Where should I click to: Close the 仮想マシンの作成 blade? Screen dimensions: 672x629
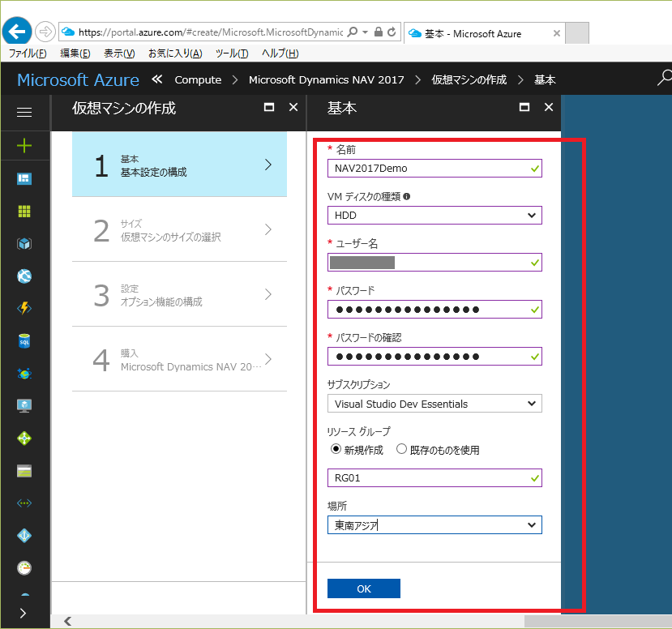point(293,107)
